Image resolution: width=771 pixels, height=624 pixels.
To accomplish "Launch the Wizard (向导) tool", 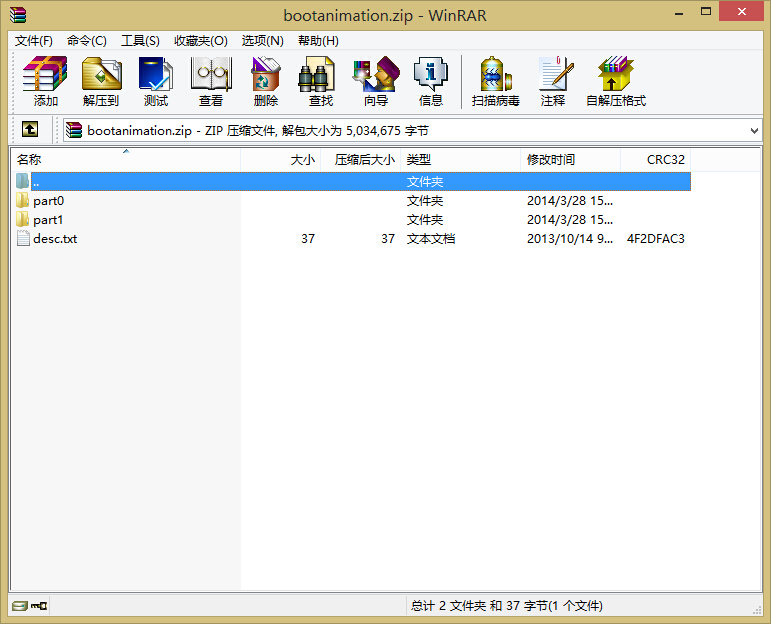I will (376, 81).
